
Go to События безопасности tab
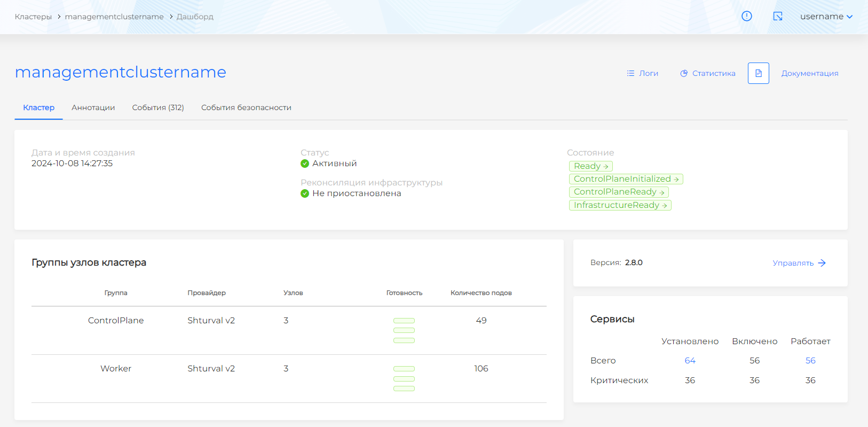(246, 107)
